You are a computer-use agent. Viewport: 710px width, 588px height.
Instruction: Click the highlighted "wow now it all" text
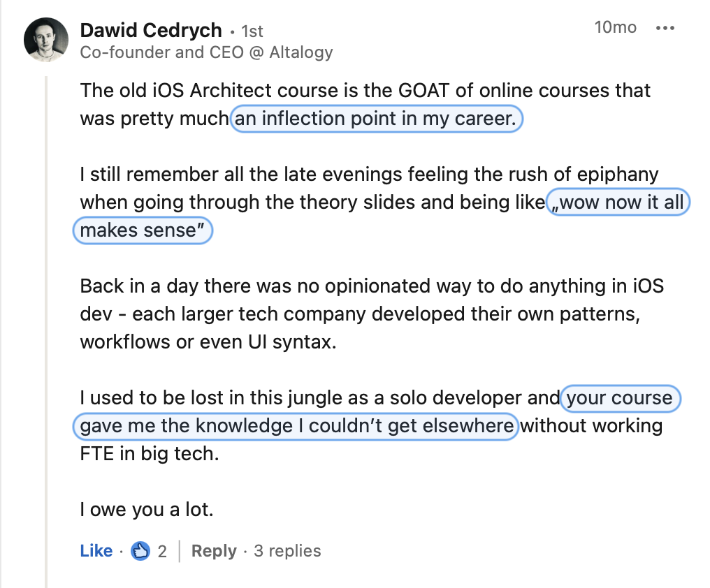tap(618, 203)
